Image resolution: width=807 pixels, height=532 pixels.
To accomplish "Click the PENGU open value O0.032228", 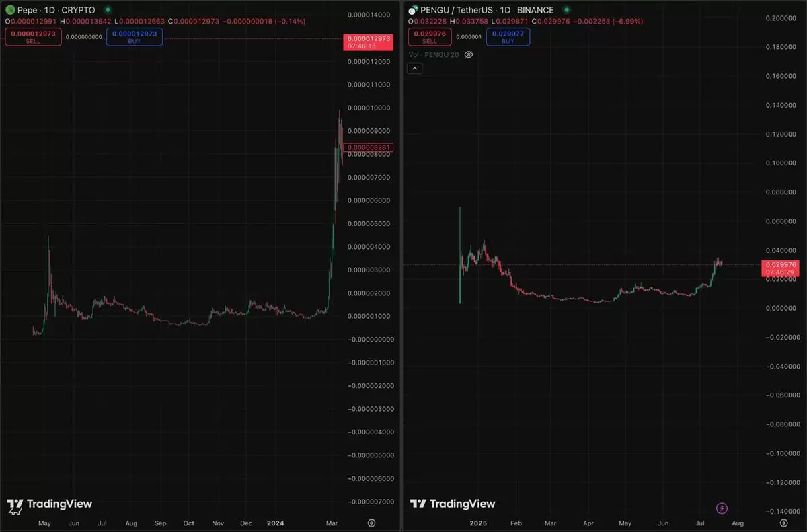I will click(x=428, y=21).
